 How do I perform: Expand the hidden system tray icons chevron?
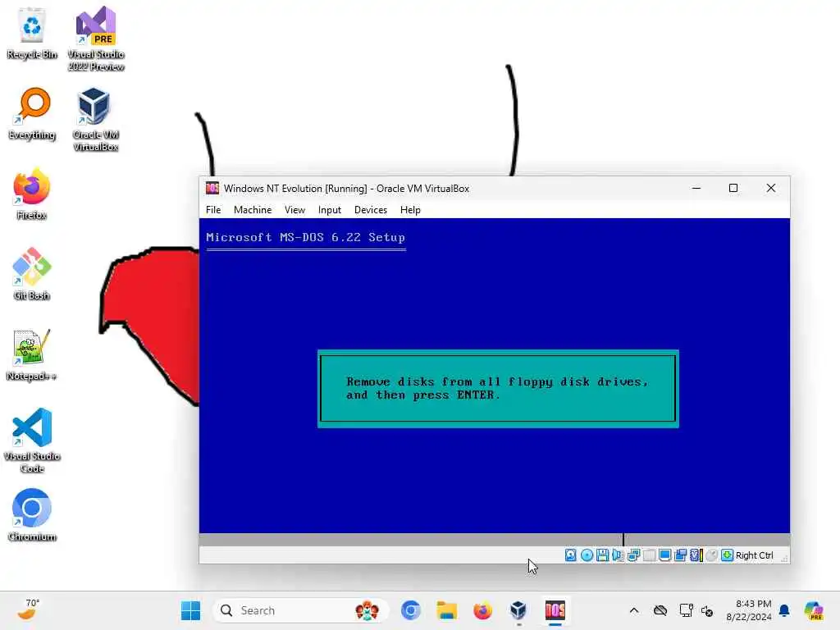coord(634,610)
